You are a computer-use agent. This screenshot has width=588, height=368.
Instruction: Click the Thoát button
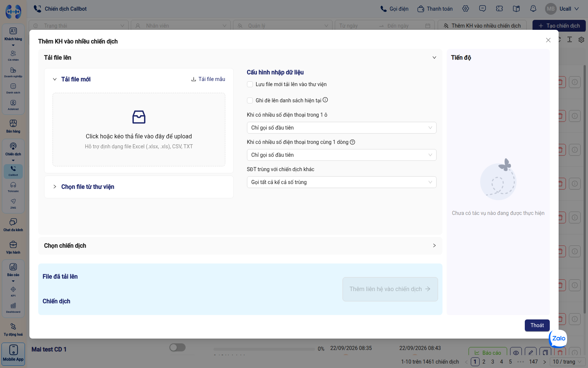537,325
